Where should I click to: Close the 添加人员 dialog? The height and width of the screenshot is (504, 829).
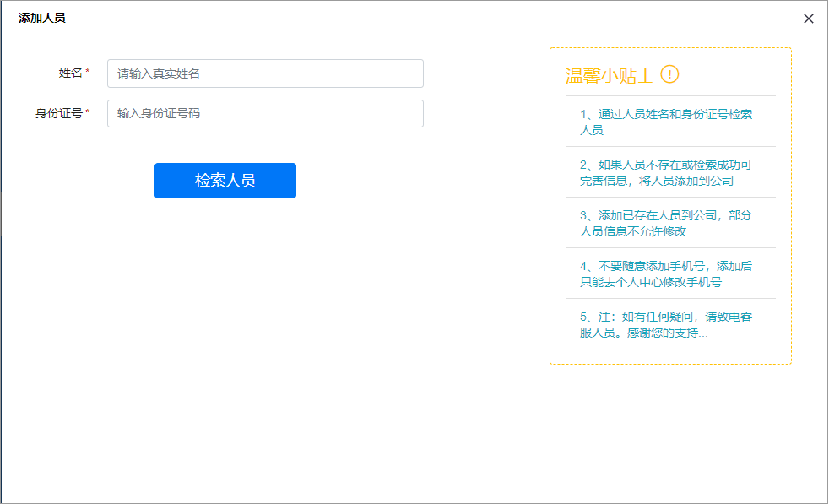tap(809, 19)
